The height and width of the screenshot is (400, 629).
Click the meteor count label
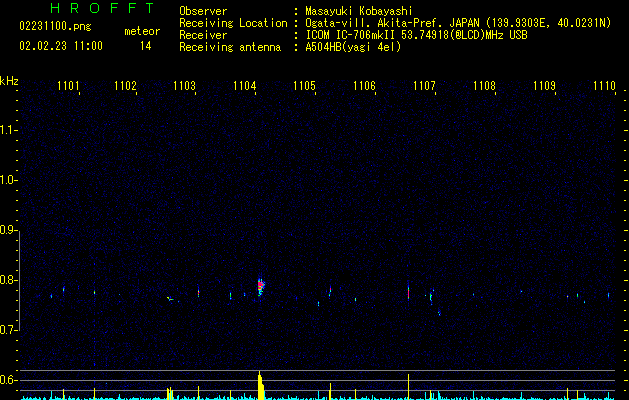(x=142, y=31)
